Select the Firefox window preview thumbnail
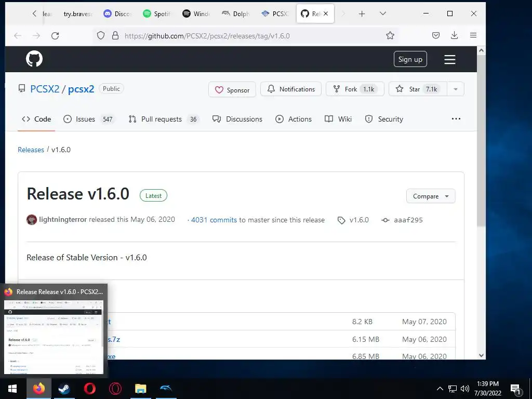This screenshot has height=399, width=532. (x=54, y=337)
